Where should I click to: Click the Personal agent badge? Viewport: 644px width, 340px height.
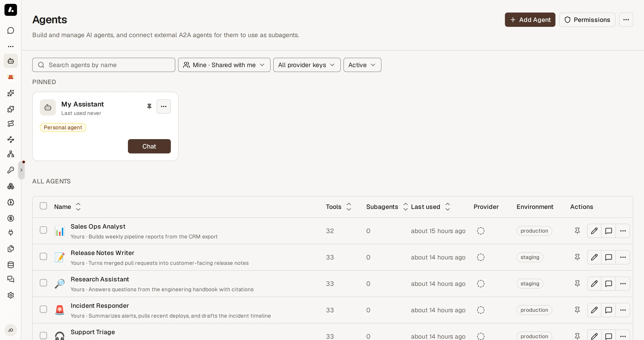[x=63, y=127]
